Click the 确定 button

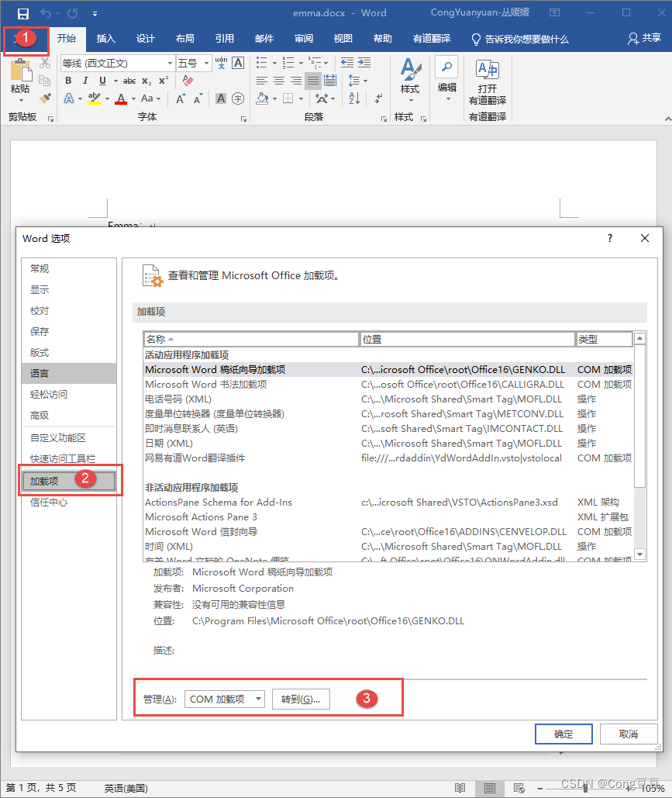563,734
